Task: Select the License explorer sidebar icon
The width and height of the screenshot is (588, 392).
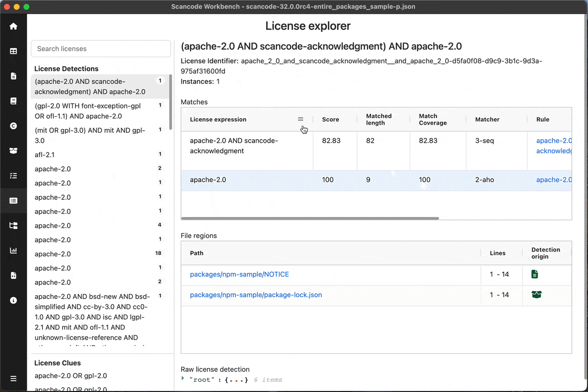Action: [13, 200]
